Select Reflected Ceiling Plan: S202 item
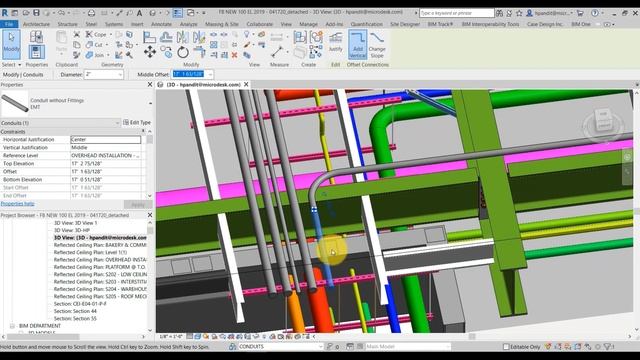Viewport: 640px width, 360px height. point(100,274)
